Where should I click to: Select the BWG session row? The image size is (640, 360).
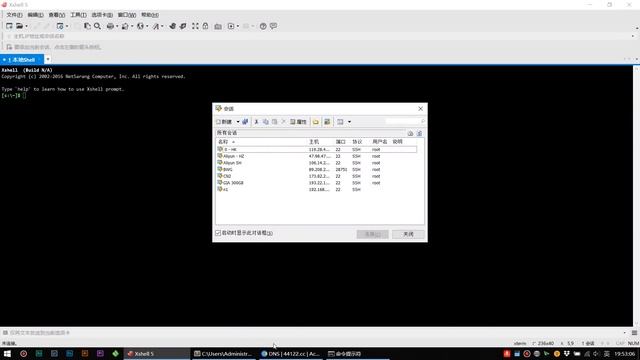pyautogui.click(x=317, y=169)
